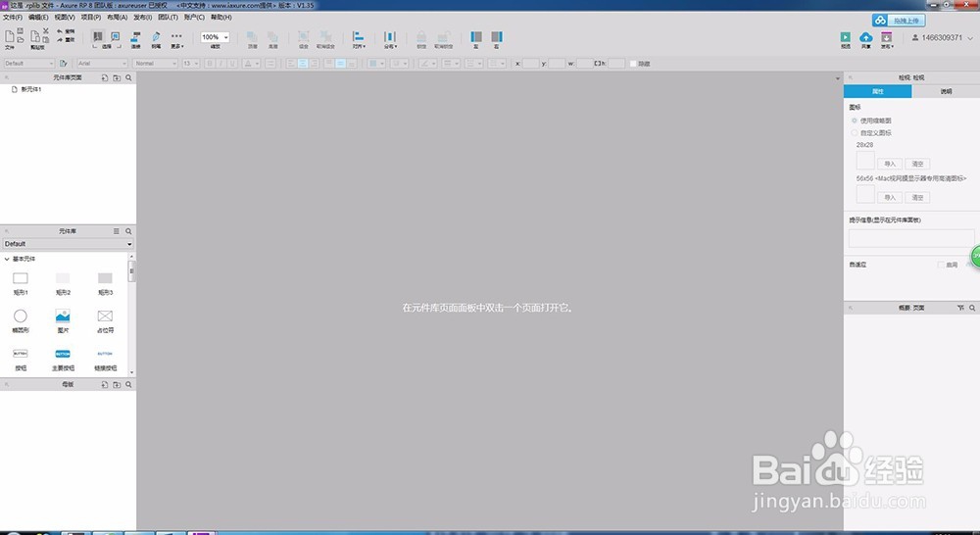The height and width of the screenshot is (535, 980).
Task: Click the Align tool icon
Action: [358, 37]
